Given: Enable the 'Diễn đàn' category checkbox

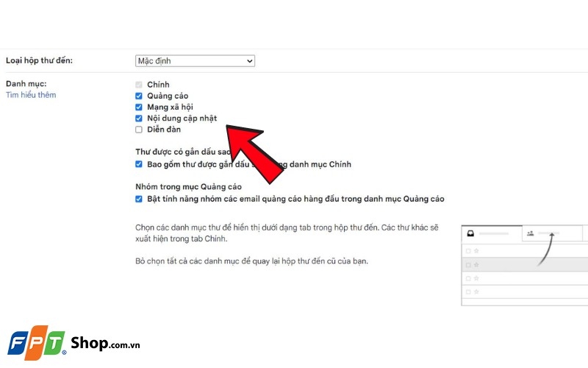Looking at the screenshot, I should tap(139, 130).
